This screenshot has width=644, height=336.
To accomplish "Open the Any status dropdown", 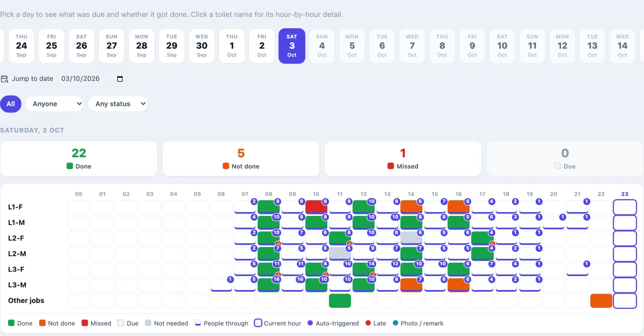I will pos(118,104).
